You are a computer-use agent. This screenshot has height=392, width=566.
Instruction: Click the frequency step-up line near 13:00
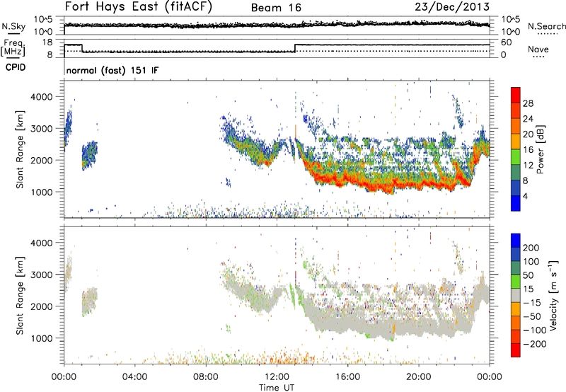[x=295, y=48]
